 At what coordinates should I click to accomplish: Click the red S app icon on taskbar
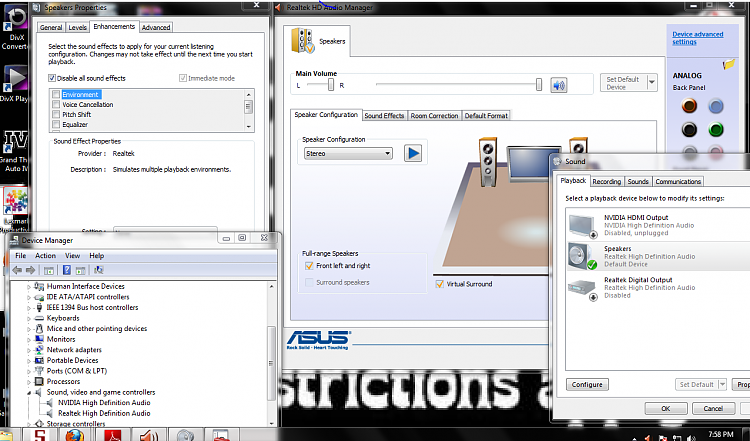click(x=41, y=436)
